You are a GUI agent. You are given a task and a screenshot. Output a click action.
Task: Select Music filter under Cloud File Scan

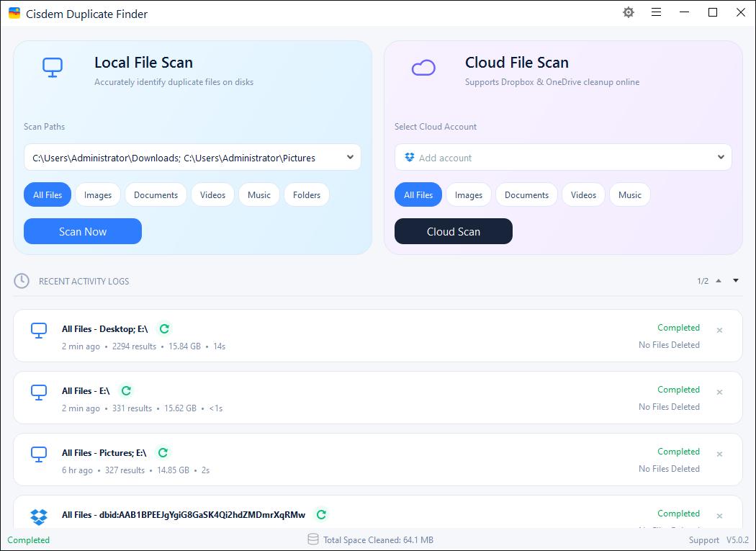tap(630, 195)
